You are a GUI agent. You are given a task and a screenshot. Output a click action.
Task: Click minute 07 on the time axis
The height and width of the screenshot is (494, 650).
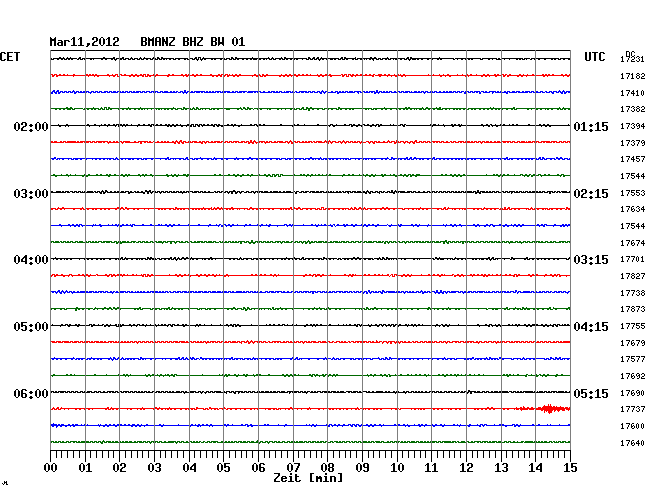click(293, 468)
